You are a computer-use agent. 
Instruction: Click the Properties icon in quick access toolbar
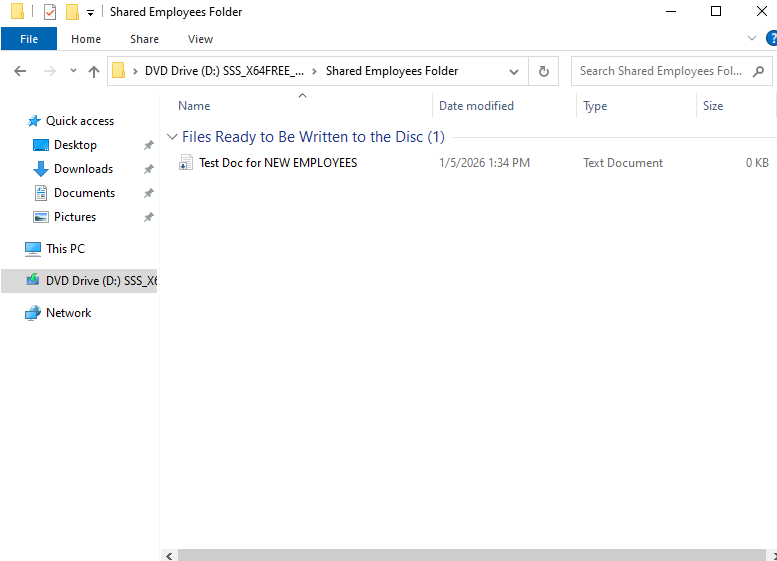[49, 12]
